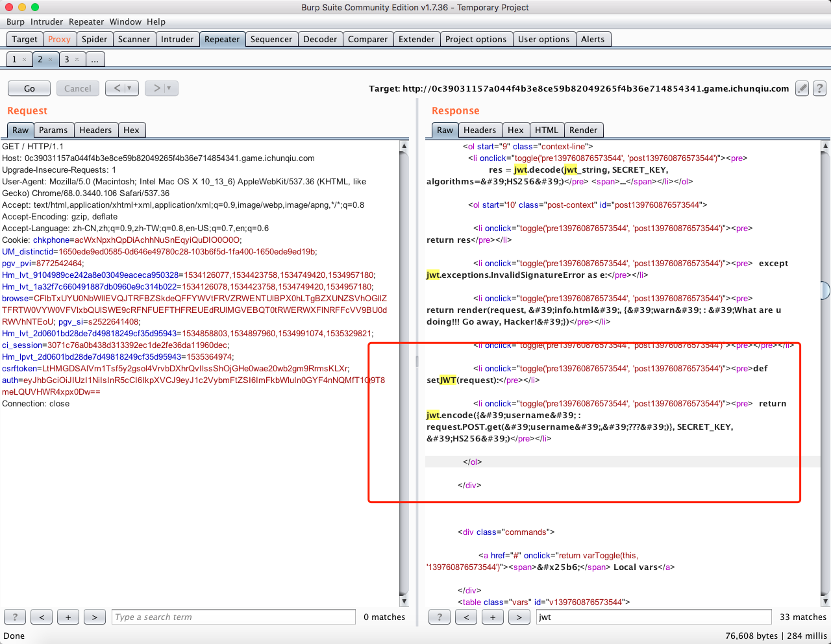This screenshot has height=644, width=831.
Task: Open the Spider tab
Action: pos(94,39)
